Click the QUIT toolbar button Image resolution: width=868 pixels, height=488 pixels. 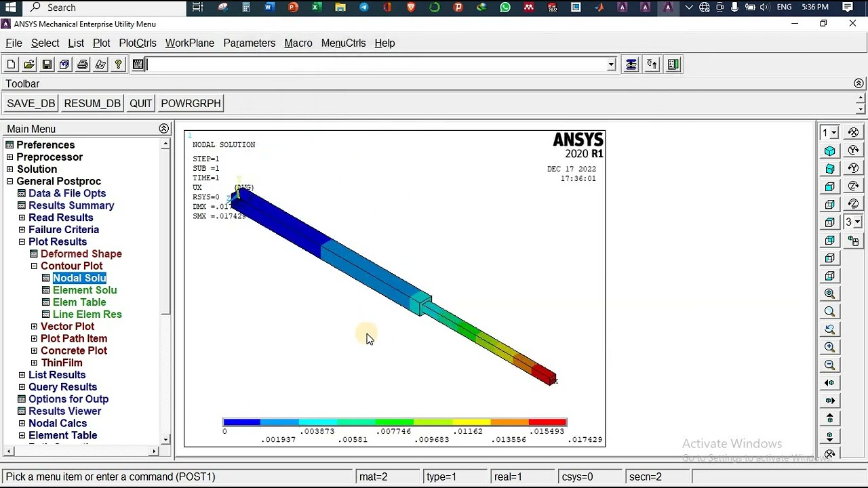pyautogui.click(x=141, y=104)
